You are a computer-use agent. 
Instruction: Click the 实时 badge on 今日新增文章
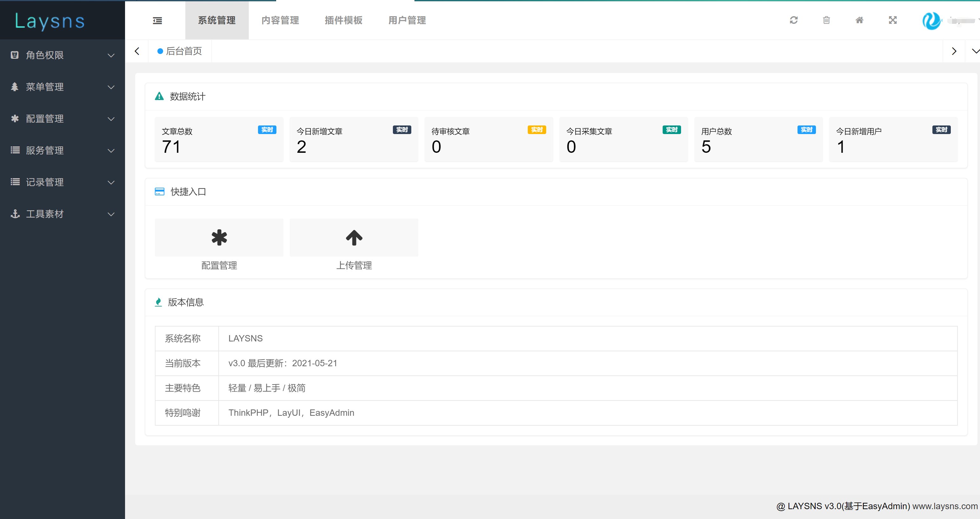(x=402, y=130)
